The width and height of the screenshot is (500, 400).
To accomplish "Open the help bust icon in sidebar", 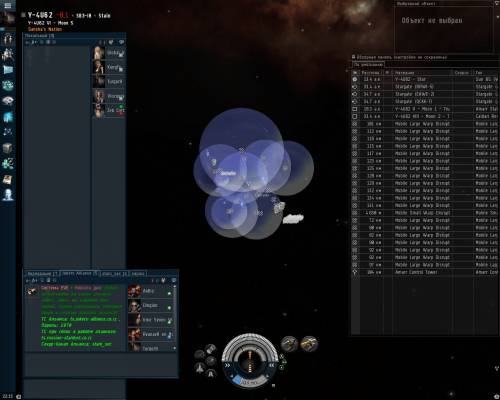I will tap(7, 195).
